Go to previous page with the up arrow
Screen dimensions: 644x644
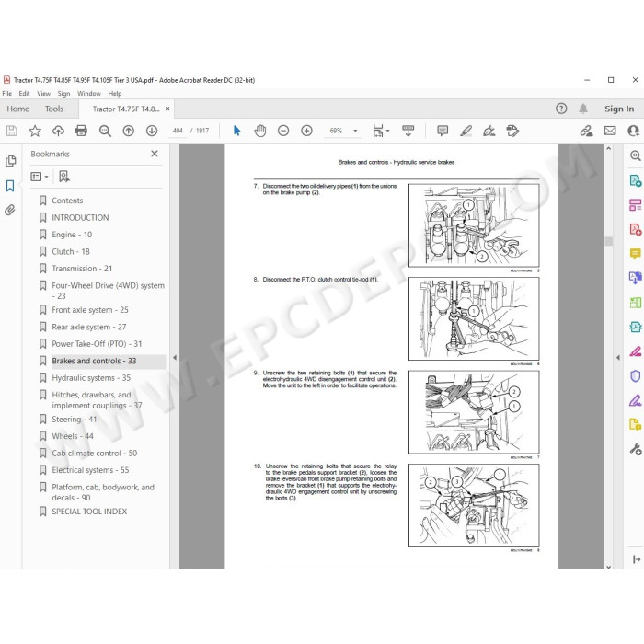[129, 131]
